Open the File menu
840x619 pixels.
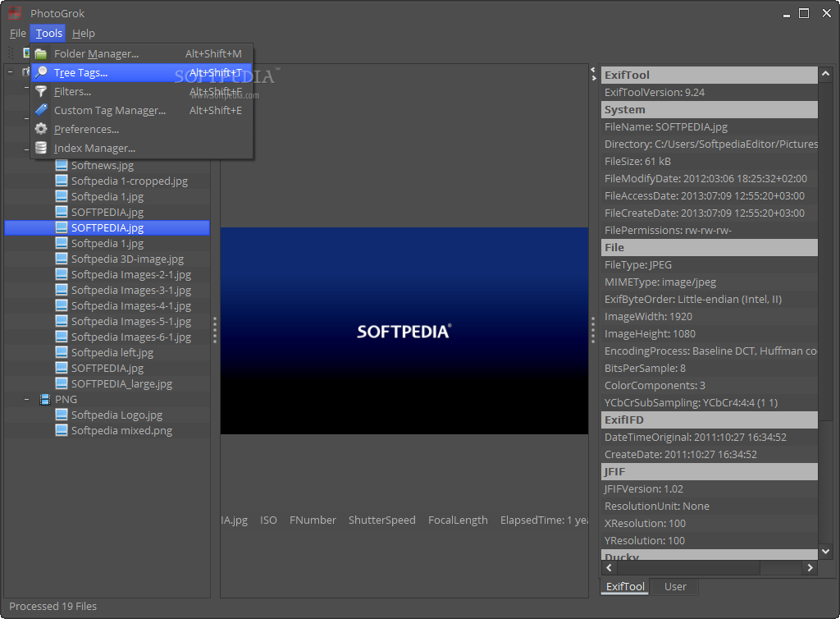pyautogui.click(x=18, y=33)
